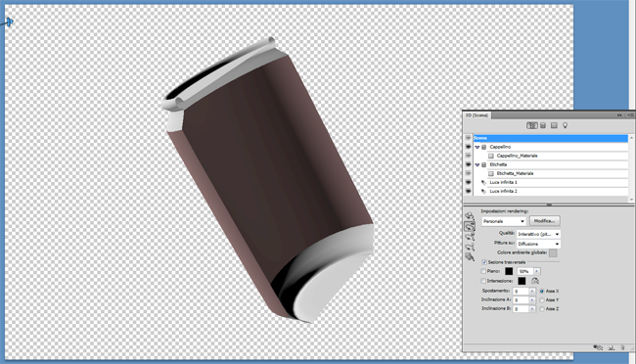Open the Colore ambiente globale swatch
The image size is (636, 364).
(553, 253)
